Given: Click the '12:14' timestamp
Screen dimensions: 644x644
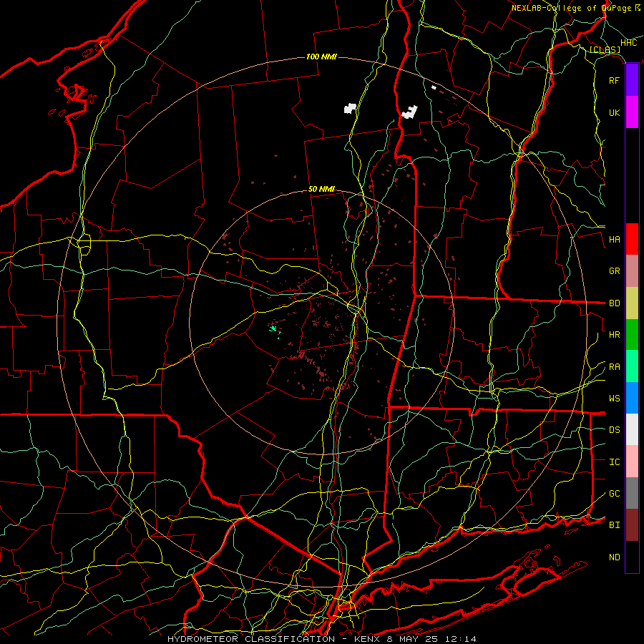Looking at the screenshot, I should 459,639.
